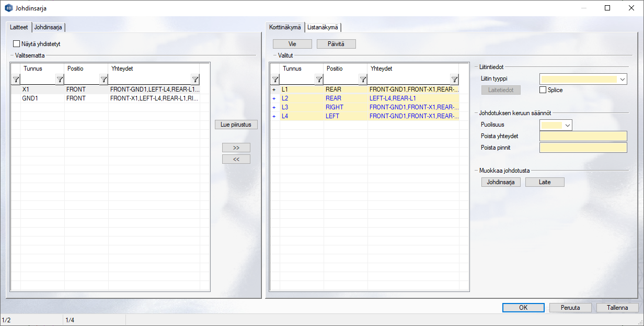The height and width of the screenshot is (326, 644).
Task: Click the Tunnus filter icon in Valitsematta table
Action: [x=60, y=80]
